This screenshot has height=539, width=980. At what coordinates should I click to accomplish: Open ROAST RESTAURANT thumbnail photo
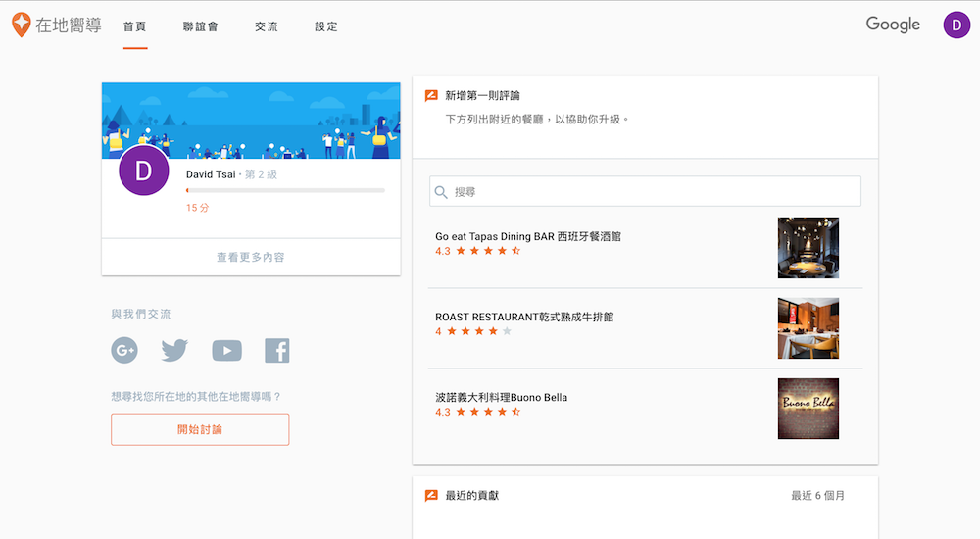click(x=808, y=328)
